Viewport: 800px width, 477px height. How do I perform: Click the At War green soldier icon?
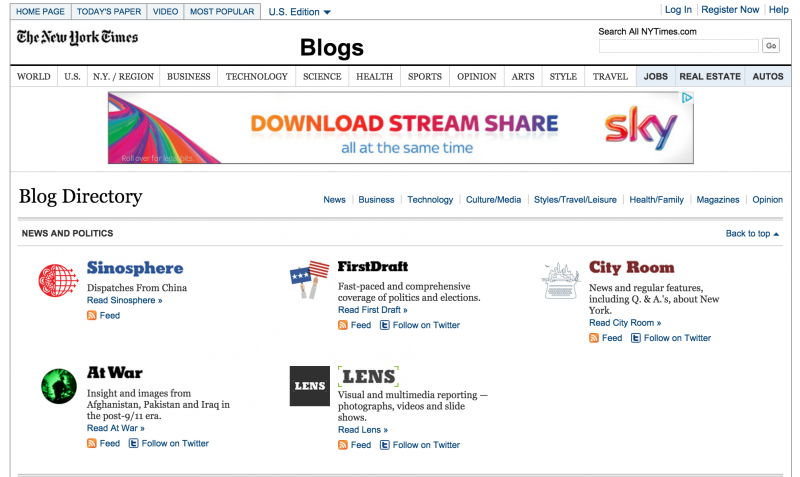pos(59,386)
